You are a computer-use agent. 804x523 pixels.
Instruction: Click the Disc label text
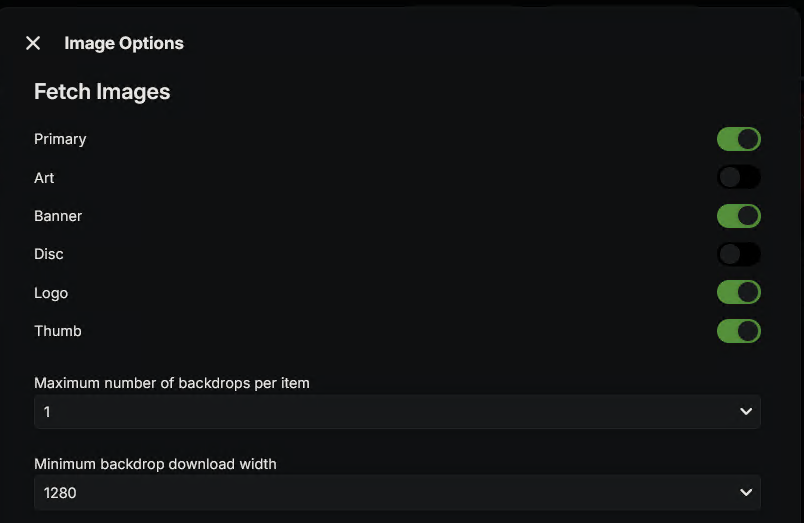49,254
